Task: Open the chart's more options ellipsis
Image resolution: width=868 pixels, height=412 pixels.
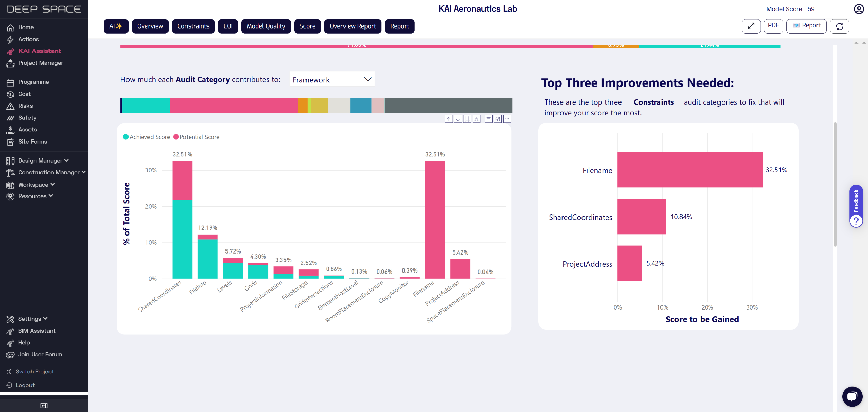Action: click(507, 119)
